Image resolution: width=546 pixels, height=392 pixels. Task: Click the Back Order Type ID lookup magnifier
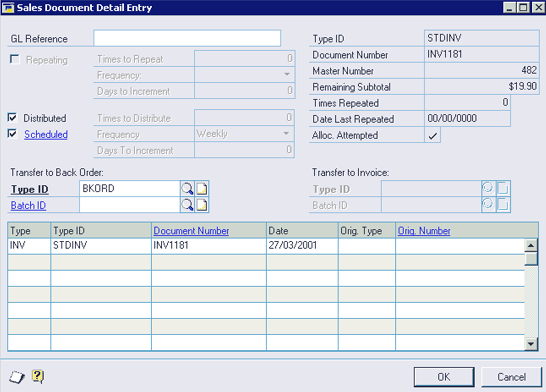(x=187, y=189)
